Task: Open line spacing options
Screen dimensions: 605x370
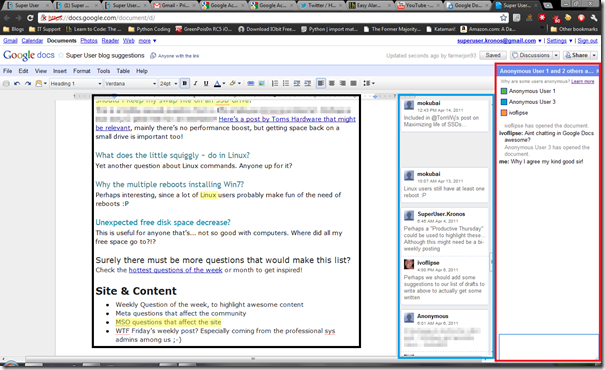Action: click(x=368, y=83)
